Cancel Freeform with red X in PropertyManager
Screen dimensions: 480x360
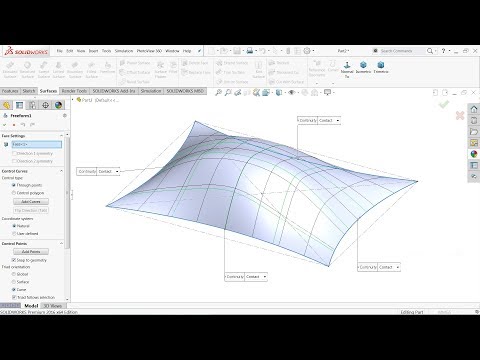tap(14, 125)
